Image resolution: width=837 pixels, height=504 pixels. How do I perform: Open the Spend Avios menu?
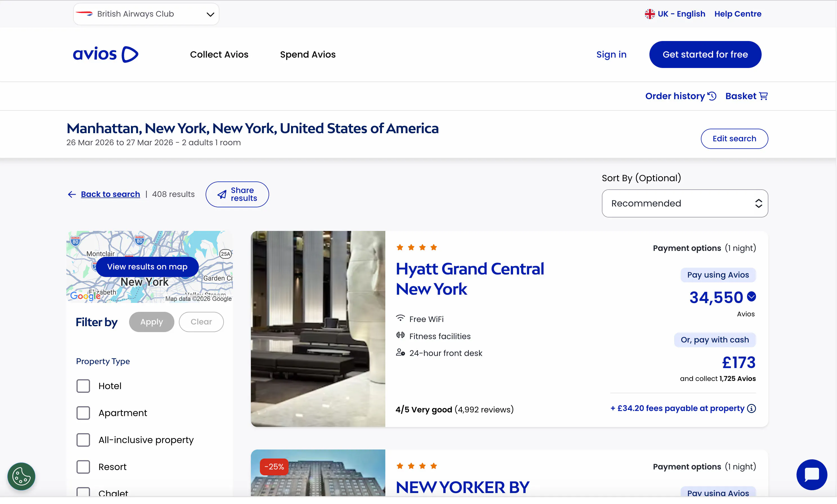coord(307,54)
